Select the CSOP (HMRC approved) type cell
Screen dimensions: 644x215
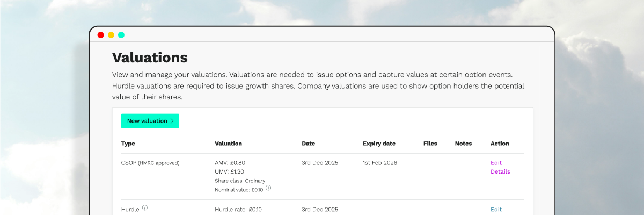[x=150, y=163]
